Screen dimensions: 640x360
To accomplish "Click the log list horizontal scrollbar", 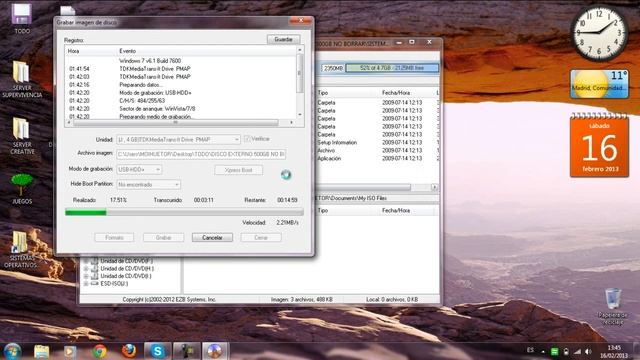I will [x=176, y=122].
